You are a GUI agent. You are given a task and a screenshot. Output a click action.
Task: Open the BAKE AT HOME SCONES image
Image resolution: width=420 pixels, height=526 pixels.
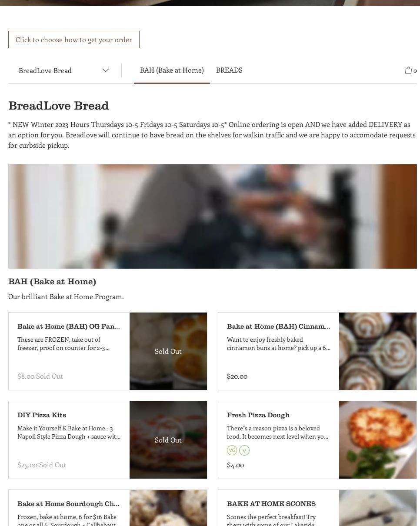coord(378,508)
